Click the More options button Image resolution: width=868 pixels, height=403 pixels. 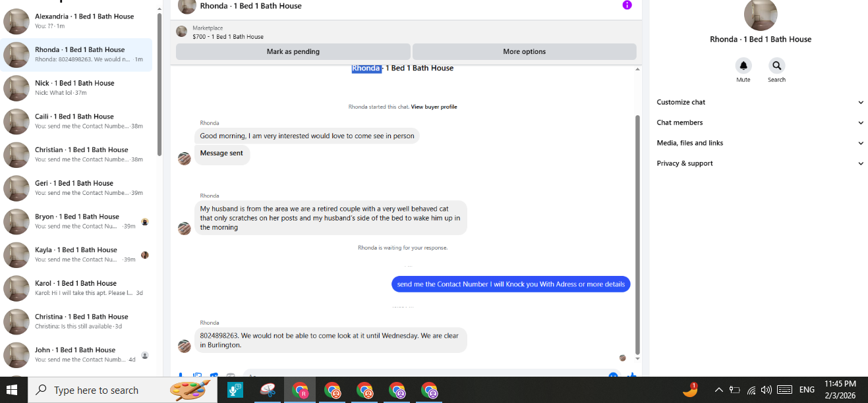pyautogui.click(x=525, y=51)
